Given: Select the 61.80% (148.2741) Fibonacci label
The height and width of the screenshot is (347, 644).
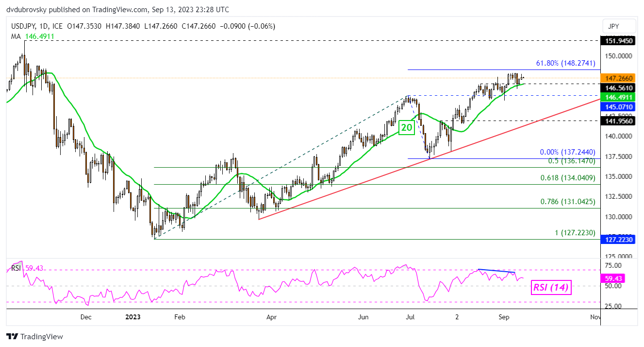Looking at the screenshot, I should (x=565, y=63).
